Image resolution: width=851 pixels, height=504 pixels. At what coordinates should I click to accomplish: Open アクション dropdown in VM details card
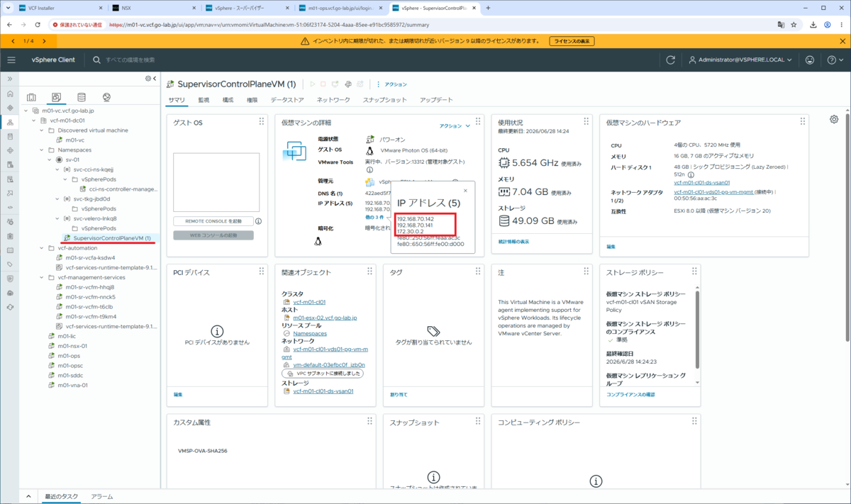click(x=455, y=126)
